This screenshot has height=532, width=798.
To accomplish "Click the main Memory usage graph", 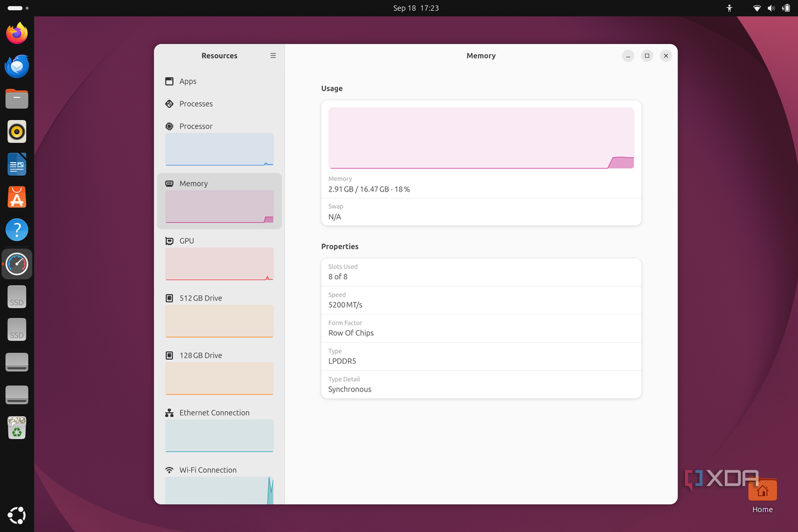I will pyautogui.click(x=481, y=138).
